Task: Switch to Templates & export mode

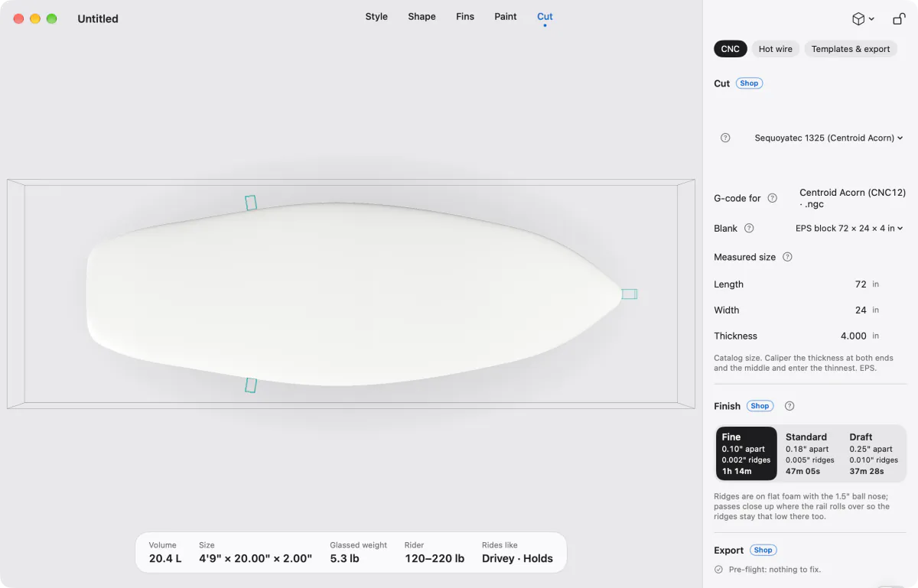Action: [851, 49]
